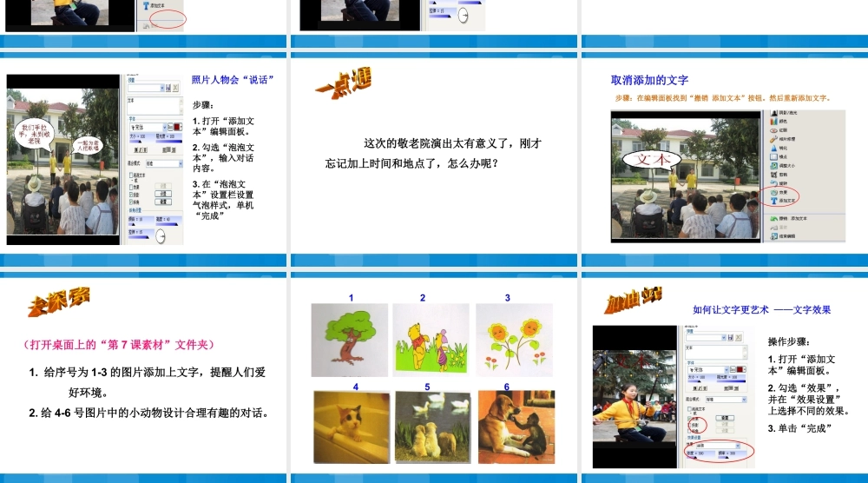Screen dimensions: 868x483
Task: Click the T 添加文本 icon in the top-left cropped slide
Action: [146, 5]
